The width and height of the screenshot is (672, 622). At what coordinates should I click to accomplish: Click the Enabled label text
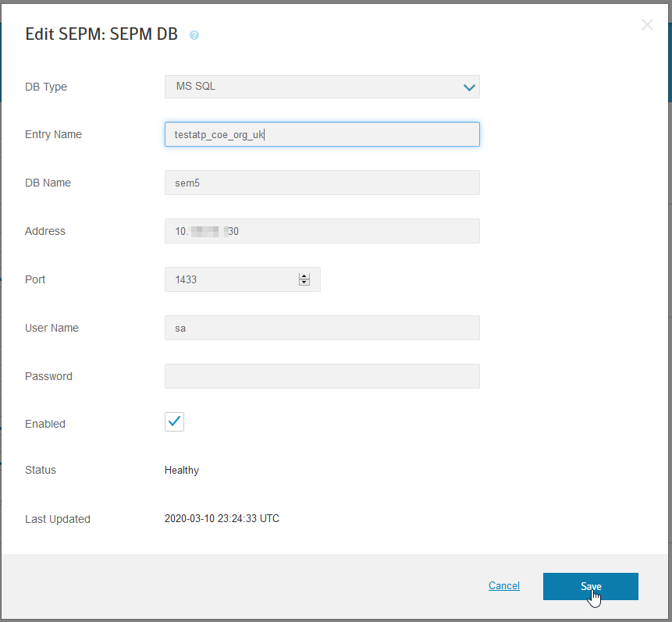45,424
